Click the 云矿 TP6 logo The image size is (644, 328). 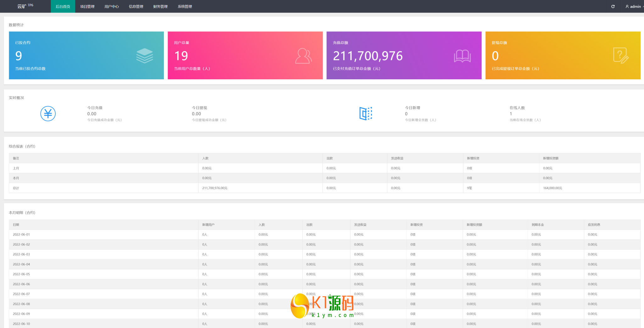pyautogui.click(x=25, y=6)
